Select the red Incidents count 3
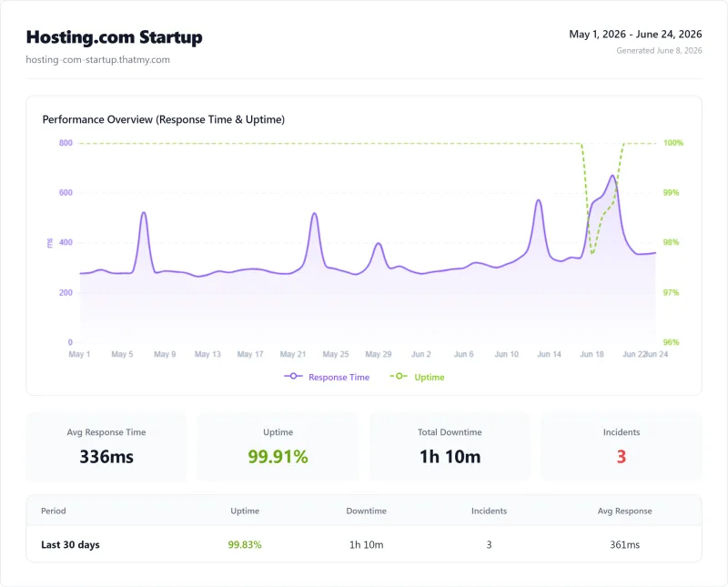Image resolution: width=728 pixels, height=587 pixels. (x=622, y=457)
